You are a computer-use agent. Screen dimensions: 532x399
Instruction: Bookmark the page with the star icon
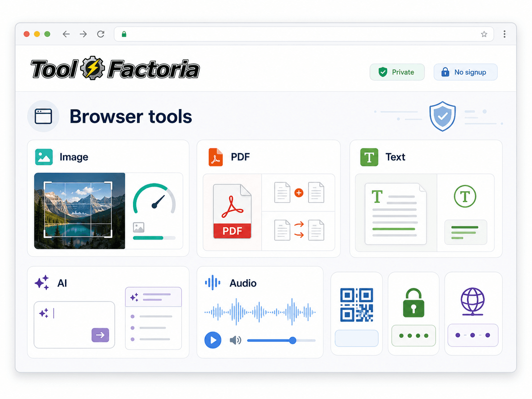pyautogui.click(x=484, y=34)
